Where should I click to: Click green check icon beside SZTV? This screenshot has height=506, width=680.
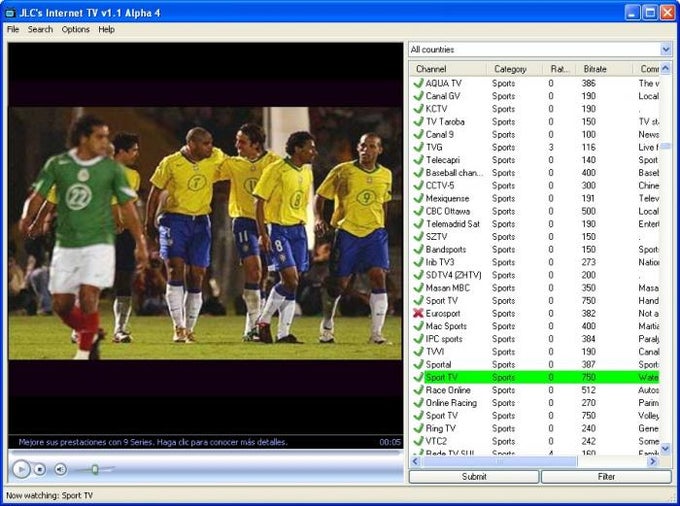pos(418,236)
